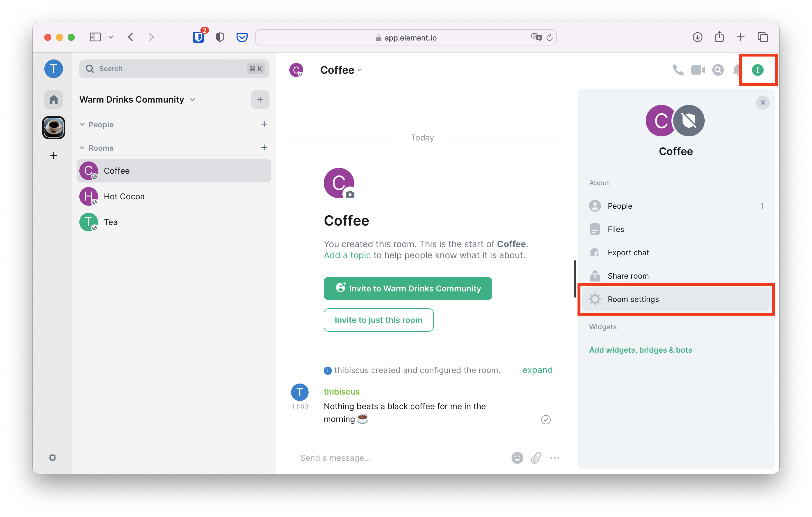Open more message options ellipsis
Image resolution: width=812 pixels, height=517 pixels.
pyautogui.click(x=555, y=458)
